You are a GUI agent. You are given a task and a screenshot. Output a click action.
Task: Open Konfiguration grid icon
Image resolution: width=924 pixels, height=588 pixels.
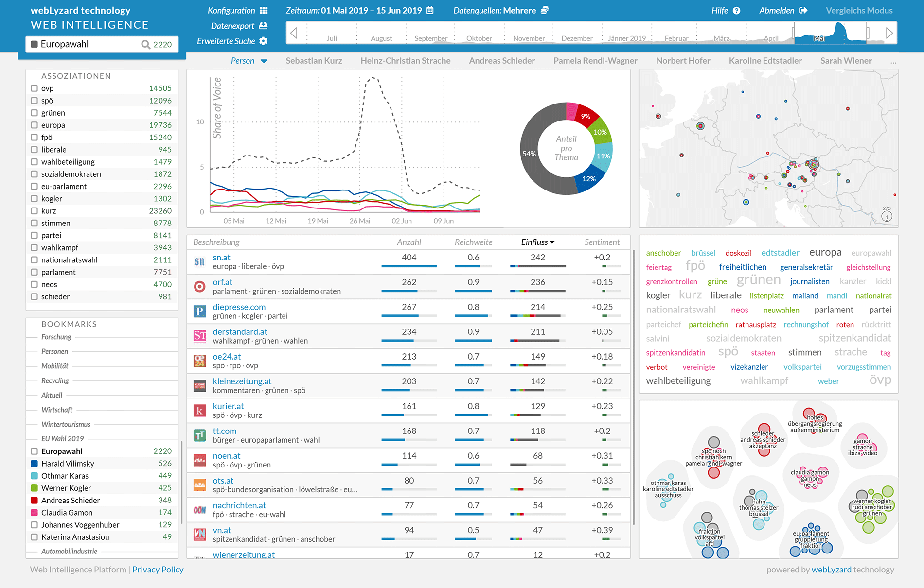pos(264,10)
